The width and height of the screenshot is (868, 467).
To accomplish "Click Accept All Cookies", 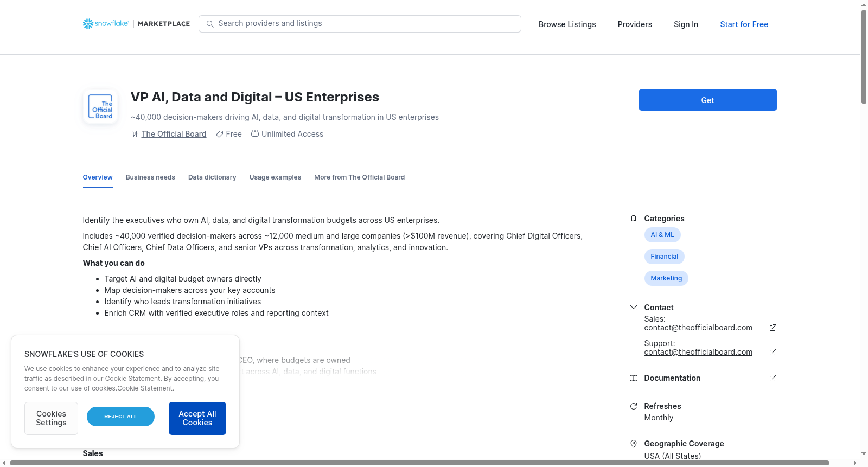I will click(197, 418).
